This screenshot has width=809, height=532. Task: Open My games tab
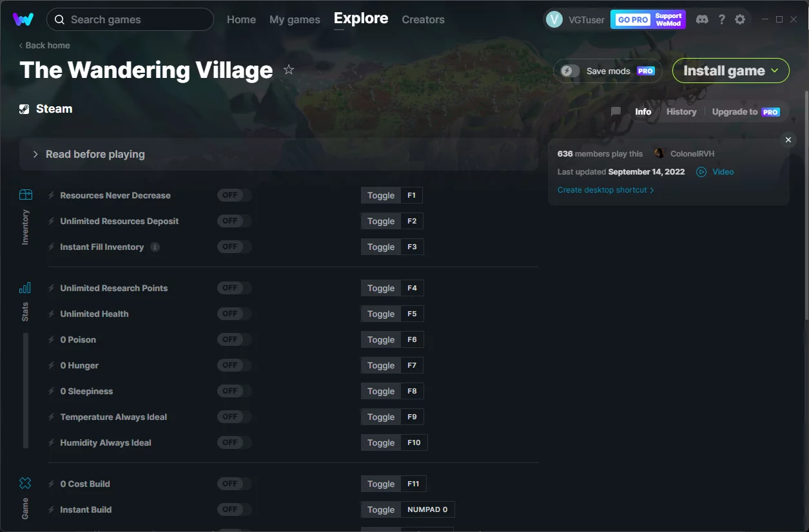coord(295,19)
